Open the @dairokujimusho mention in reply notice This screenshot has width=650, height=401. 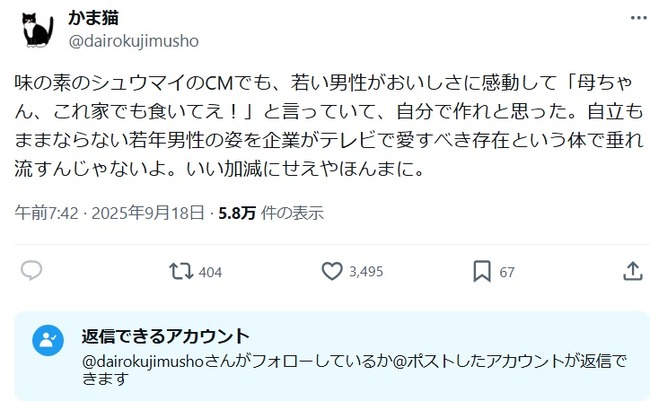pos(143,362)
